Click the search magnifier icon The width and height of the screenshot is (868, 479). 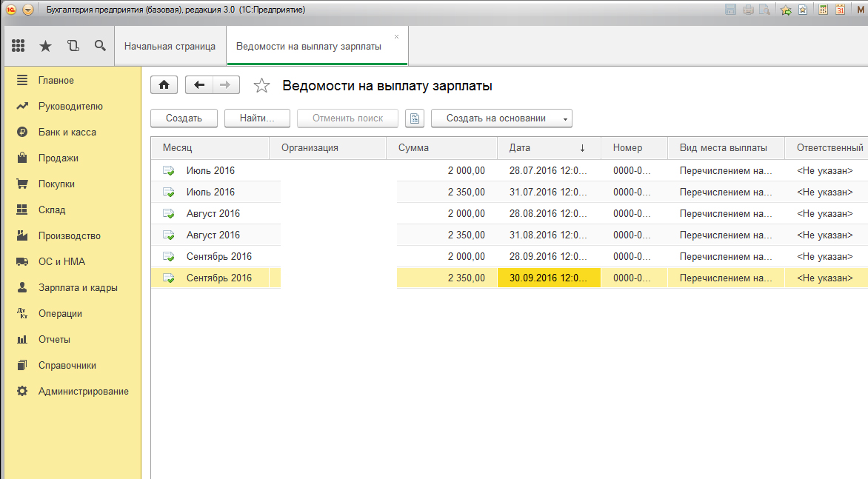[x=100, y=46]
